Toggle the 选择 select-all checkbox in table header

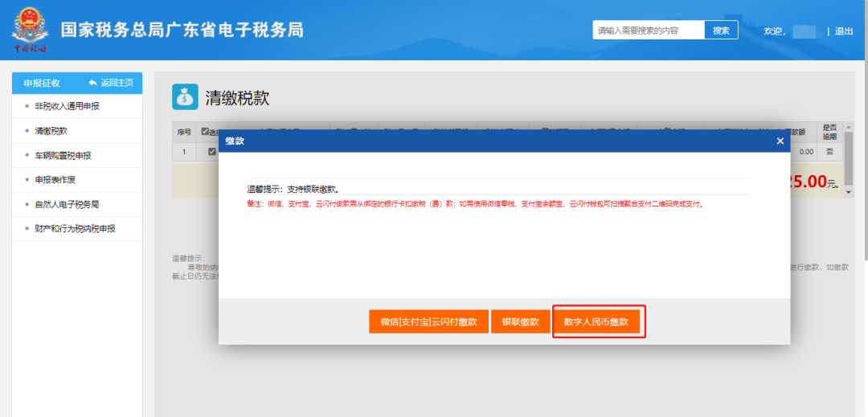pyautogui.click(x=205, y=132)
